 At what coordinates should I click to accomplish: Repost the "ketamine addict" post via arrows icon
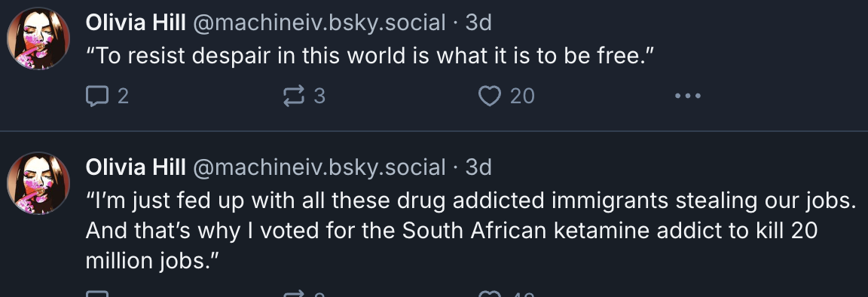coord(293,294)
